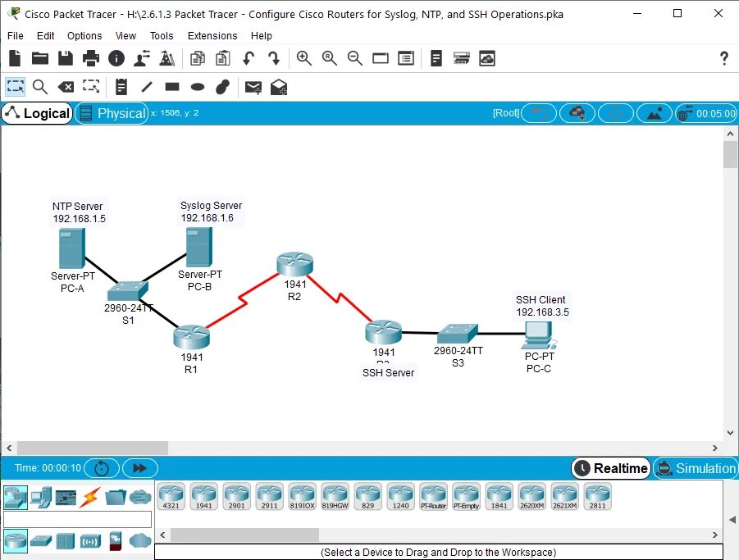This screenshot has height=560, width=739.
Task: Copy selection with Copy icon
Action: 198,58
